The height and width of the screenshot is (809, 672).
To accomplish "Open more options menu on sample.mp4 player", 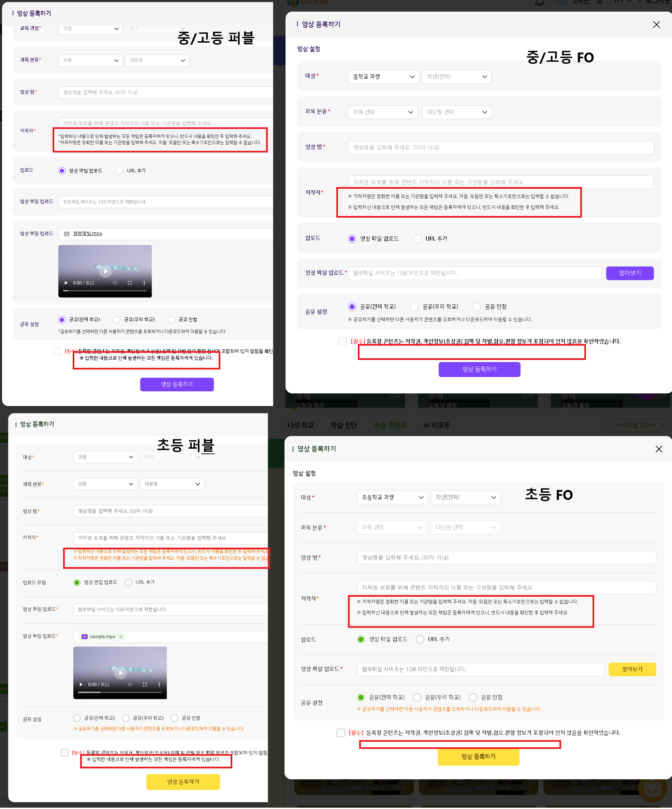I will point(159,684).
